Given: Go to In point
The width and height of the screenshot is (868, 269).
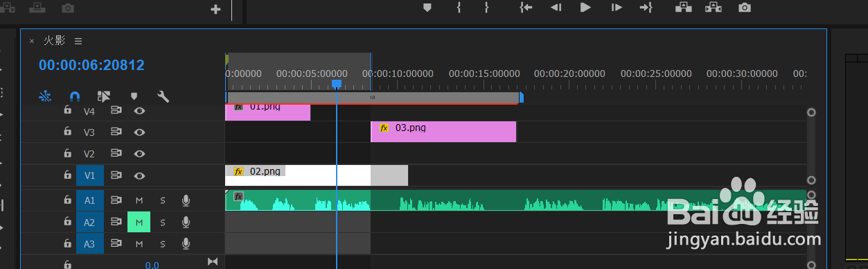Looking at the screenshot, I should (526, 8).
